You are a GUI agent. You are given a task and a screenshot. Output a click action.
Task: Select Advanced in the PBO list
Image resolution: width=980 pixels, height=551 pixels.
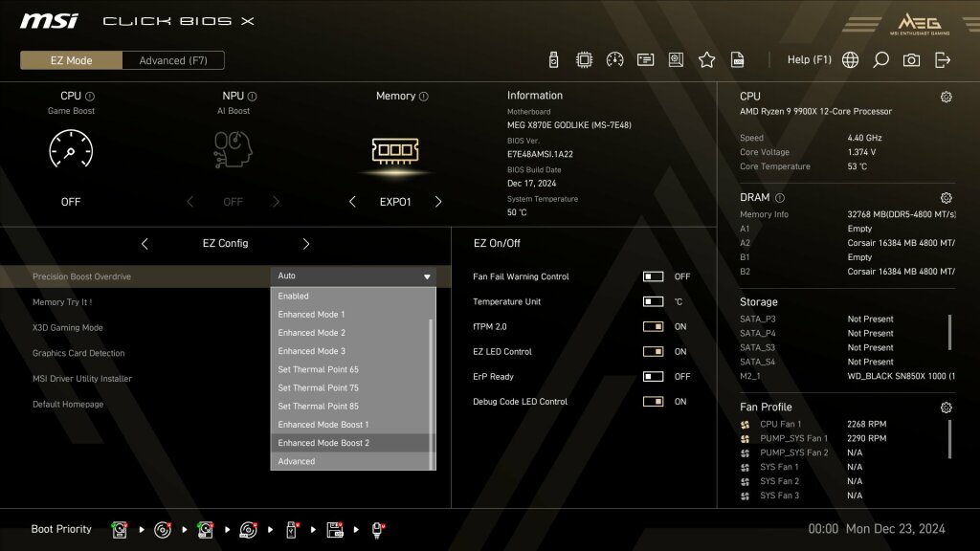point(350,461)
